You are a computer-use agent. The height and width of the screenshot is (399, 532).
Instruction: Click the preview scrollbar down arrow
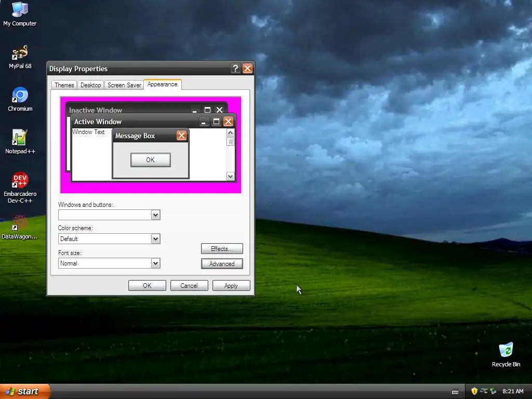click(x=230, y=176)
